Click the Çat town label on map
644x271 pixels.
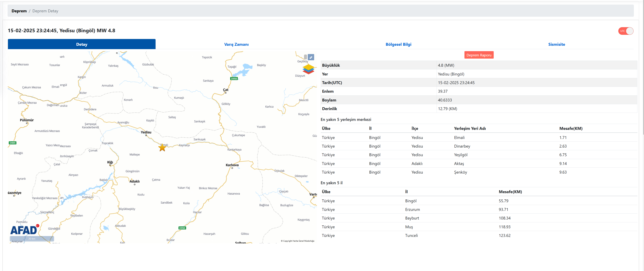(x=225, y=90)
